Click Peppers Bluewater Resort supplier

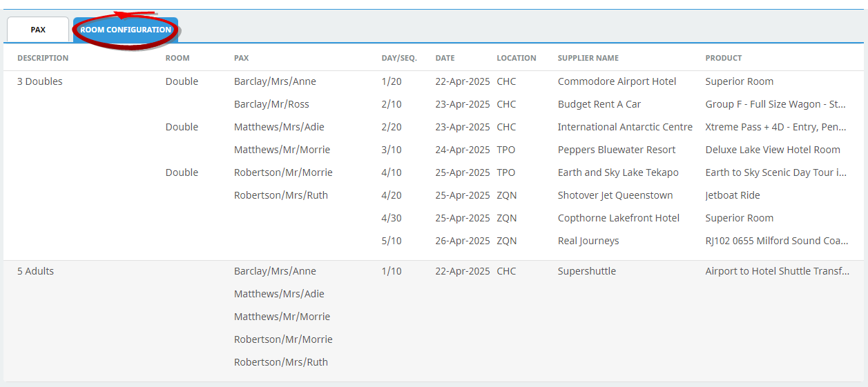[x=616, y=150]
